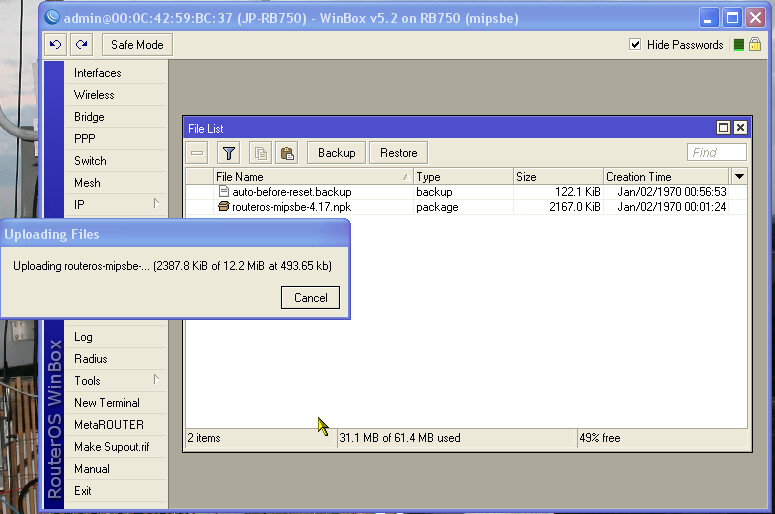Sort by Size column header

coord(558,176)
